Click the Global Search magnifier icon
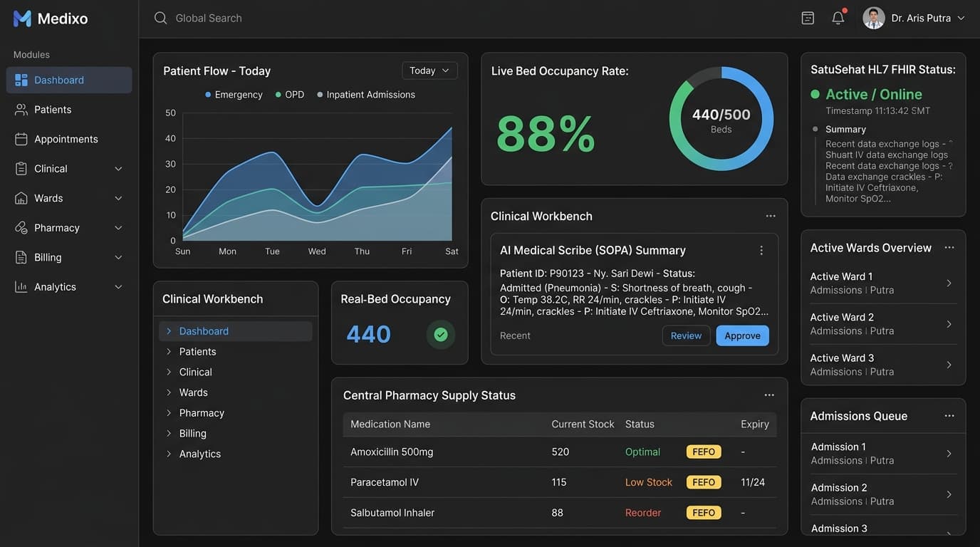Screen dimensions: 980x547 pos(160,18)
